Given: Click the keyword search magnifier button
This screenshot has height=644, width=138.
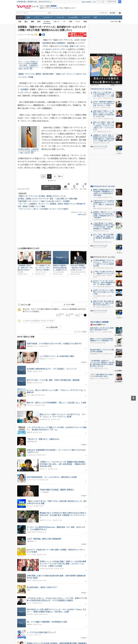Looking at the screenshot, I should coord(49,13).
